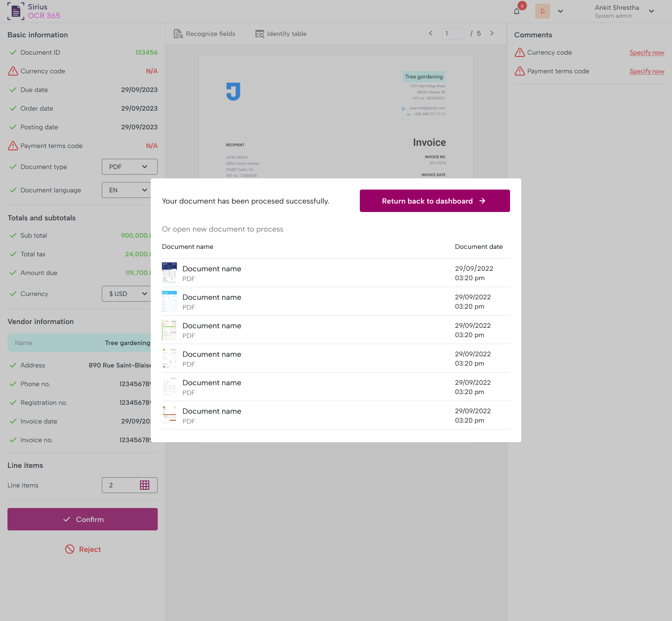The width and height of the screenshot is (672, 621).
Task: Click the Sirius OCR 365 logo
Action: (34, 11)
